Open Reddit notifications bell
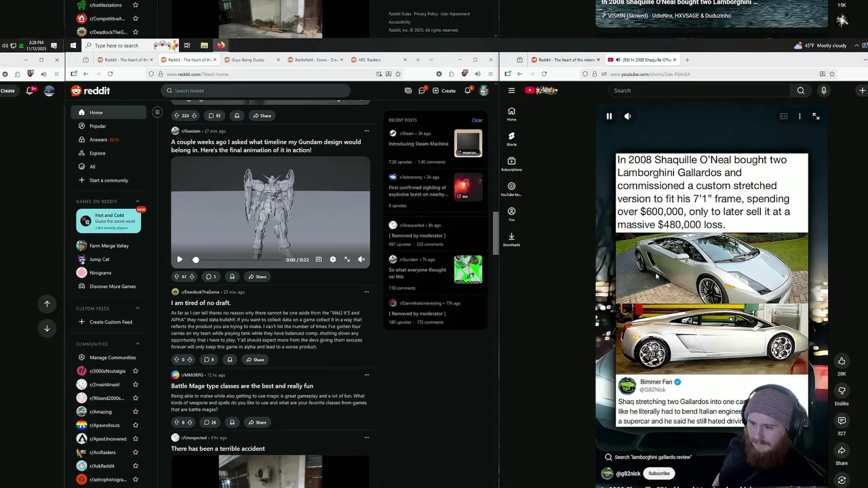868x488 pixels. pos(467,90)
